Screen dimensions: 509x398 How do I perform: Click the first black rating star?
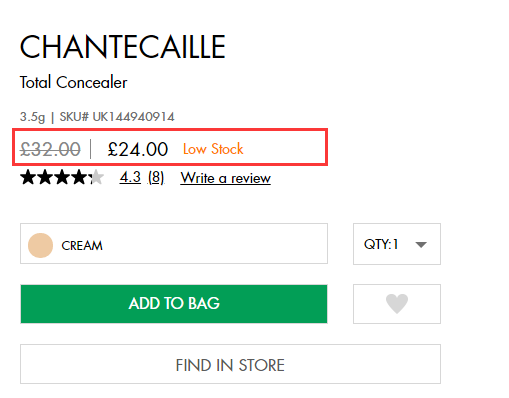click(28, 177)
